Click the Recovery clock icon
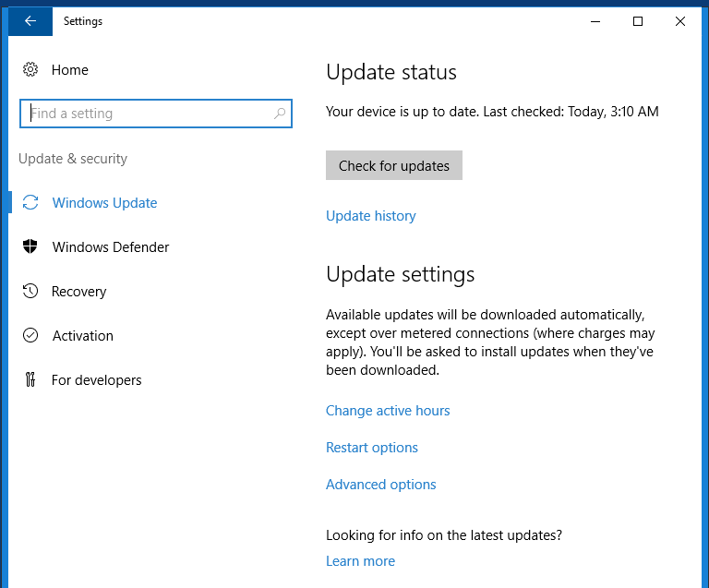Viewport: 709px width, 588px height. 30,291
